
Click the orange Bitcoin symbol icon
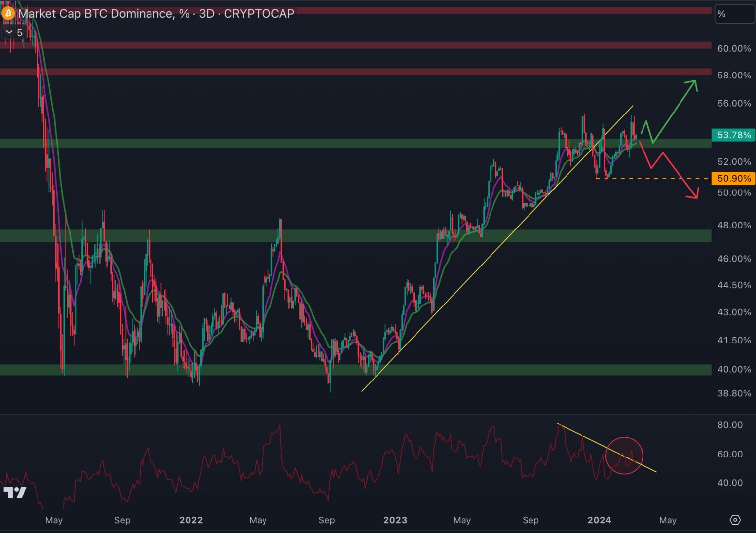point(8,13)
